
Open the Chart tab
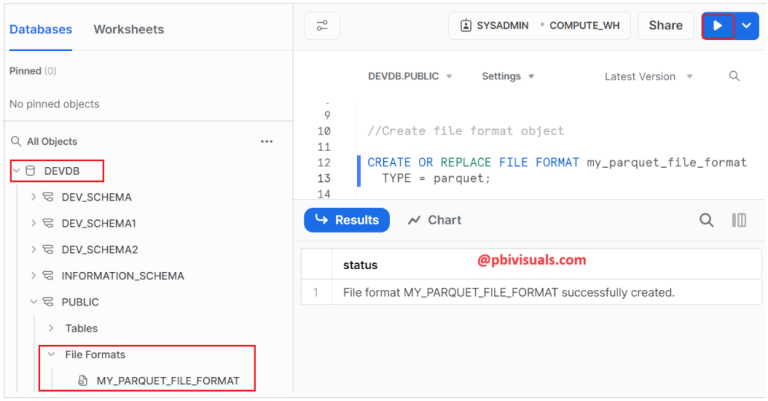(435, 220)
